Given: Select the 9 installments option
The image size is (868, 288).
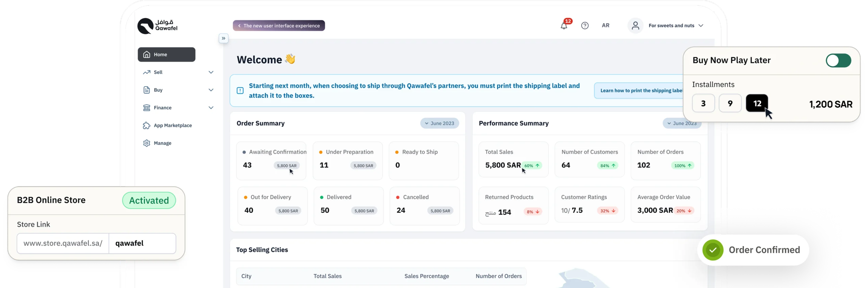Looking at the screenshot, I should (x=730, y=103).
